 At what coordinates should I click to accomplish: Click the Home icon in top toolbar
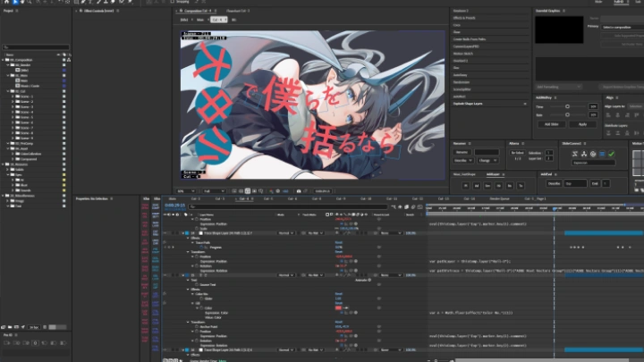click(6, 2)
